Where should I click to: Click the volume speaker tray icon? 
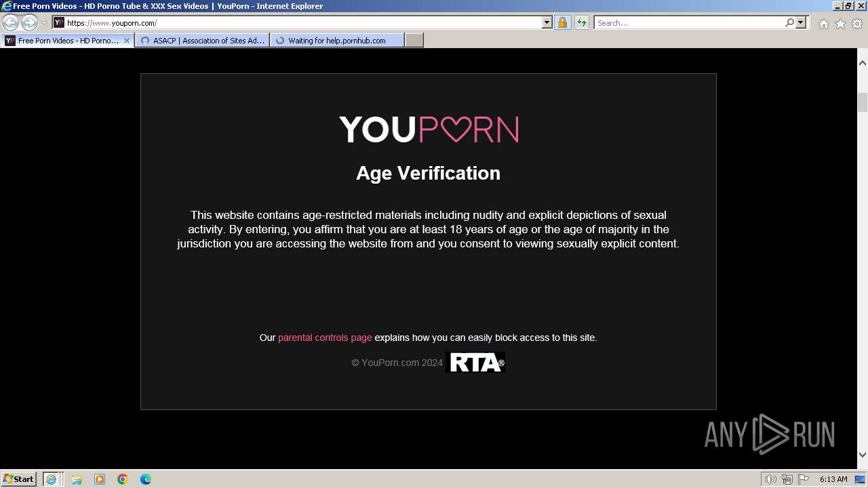(771, 479)
